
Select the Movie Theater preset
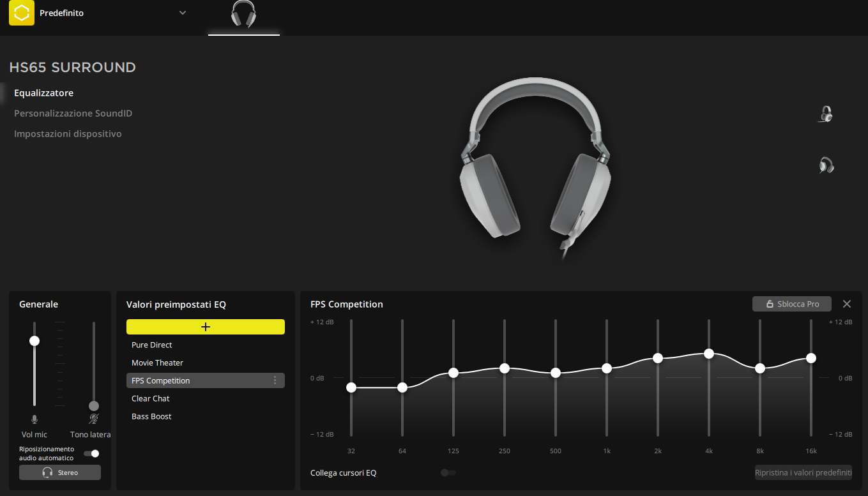206,363
